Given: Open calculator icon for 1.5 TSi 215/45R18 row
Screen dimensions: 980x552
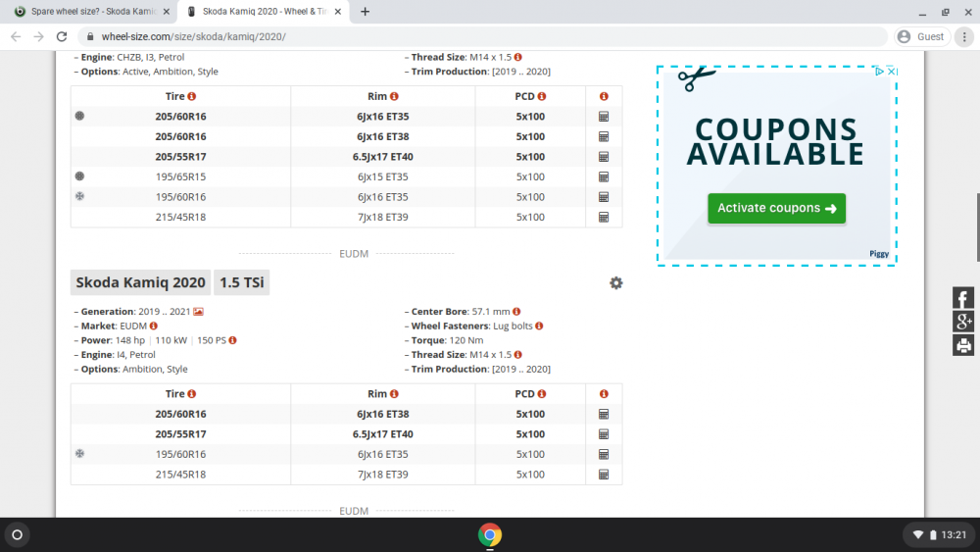Looking at the screenshot, I should [x=603, y=474].
